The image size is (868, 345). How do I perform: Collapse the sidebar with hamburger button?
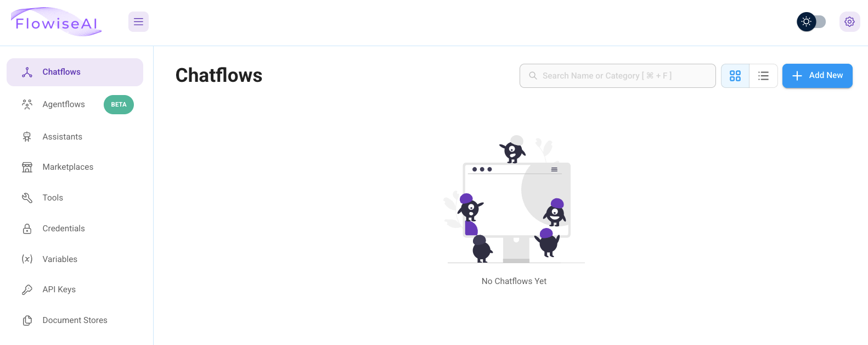click(x=138, y=22)
